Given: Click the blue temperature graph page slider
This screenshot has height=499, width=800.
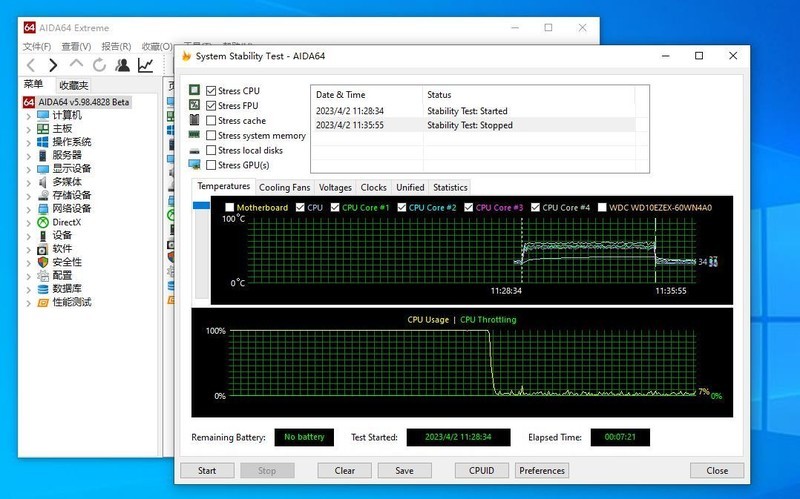Looking at the screenshot, I should point(202,205).
